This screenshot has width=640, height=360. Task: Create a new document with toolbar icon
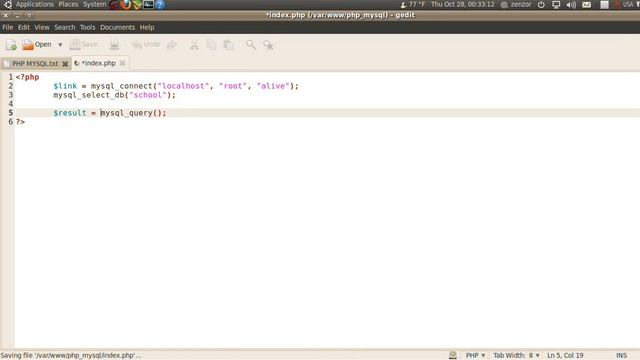click(11, 45)
